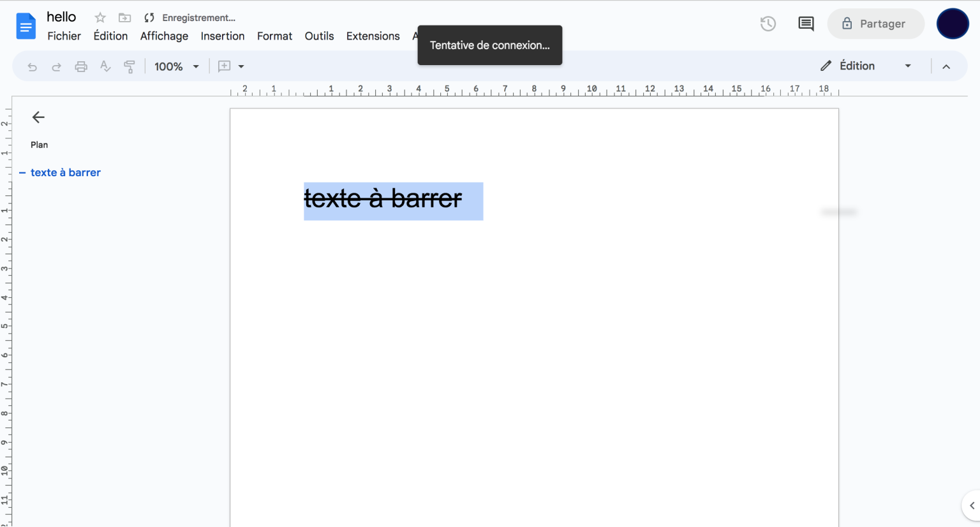Open the Fichier menu
Viewport: 980px width, 527px height.
point(64,36)
